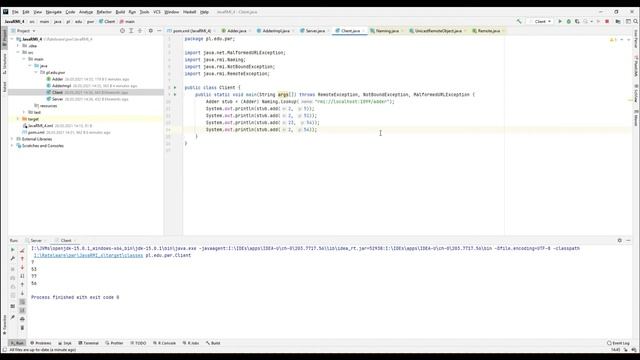
Task: Click the run gutter arrow beside class Client
Action: tap(175, 87)
